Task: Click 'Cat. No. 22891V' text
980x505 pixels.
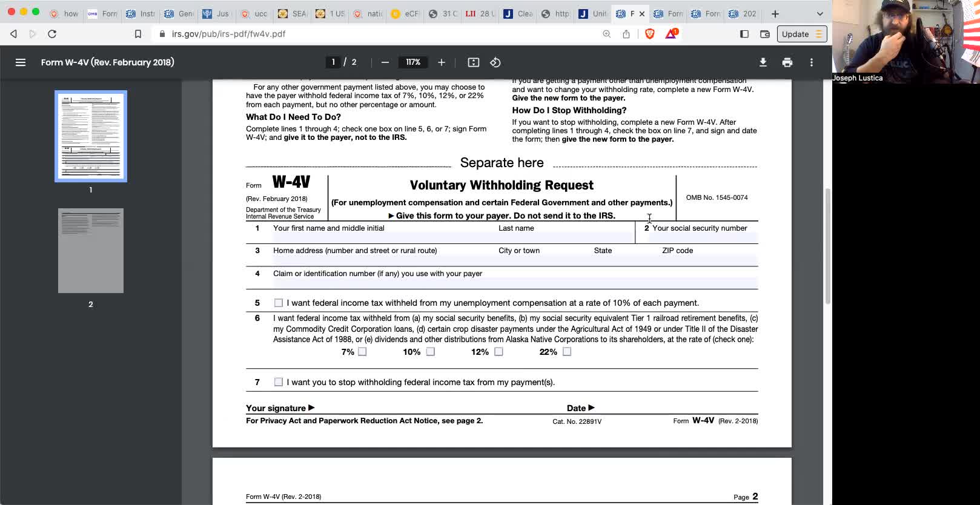Action: pyautogui.click(x=577, y=421)
